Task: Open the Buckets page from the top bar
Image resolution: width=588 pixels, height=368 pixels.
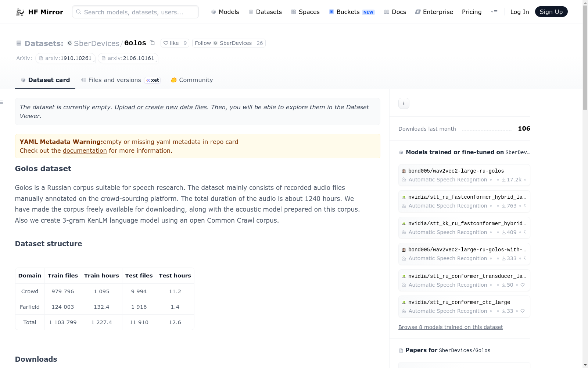Action: tap(351, 12)
